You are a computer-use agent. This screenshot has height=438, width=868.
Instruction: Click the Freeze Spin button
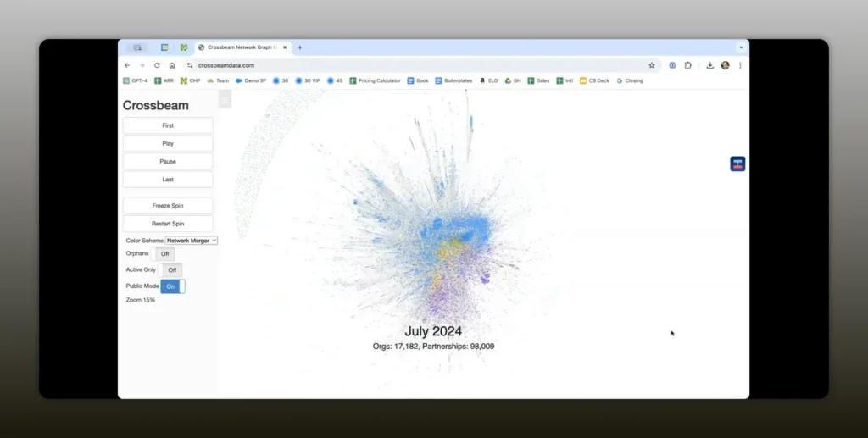[168, 206]
